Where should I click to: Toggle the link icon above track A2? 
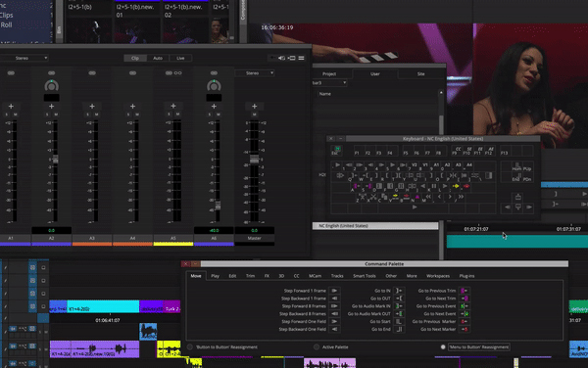(51, 73)
